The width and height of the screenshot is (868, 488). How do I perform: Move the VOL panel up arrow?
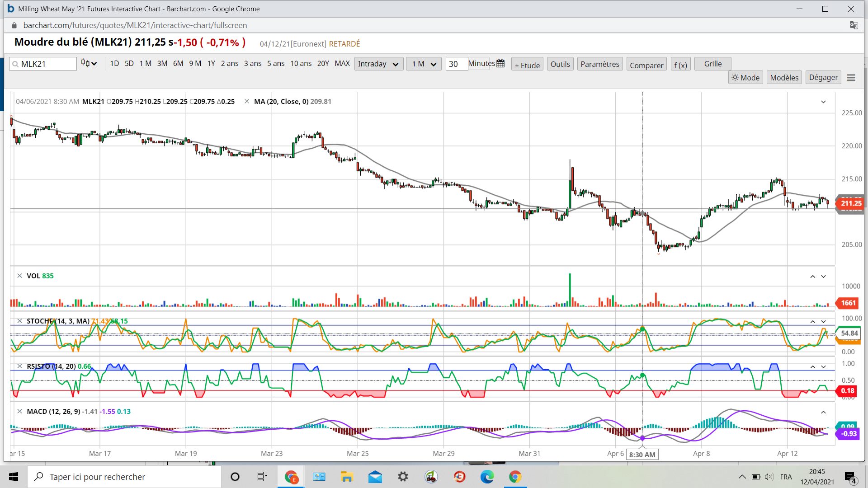tap(812, 277)
